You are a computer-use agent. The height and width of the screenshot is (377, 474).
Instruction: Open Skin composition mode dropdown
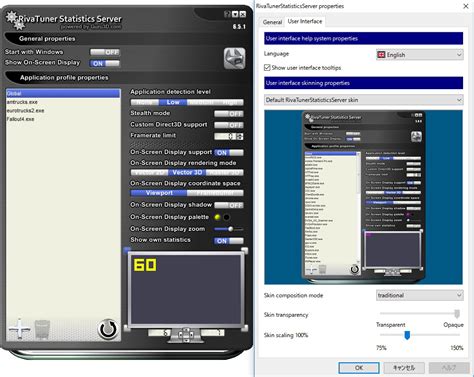(x=420, y=295)
